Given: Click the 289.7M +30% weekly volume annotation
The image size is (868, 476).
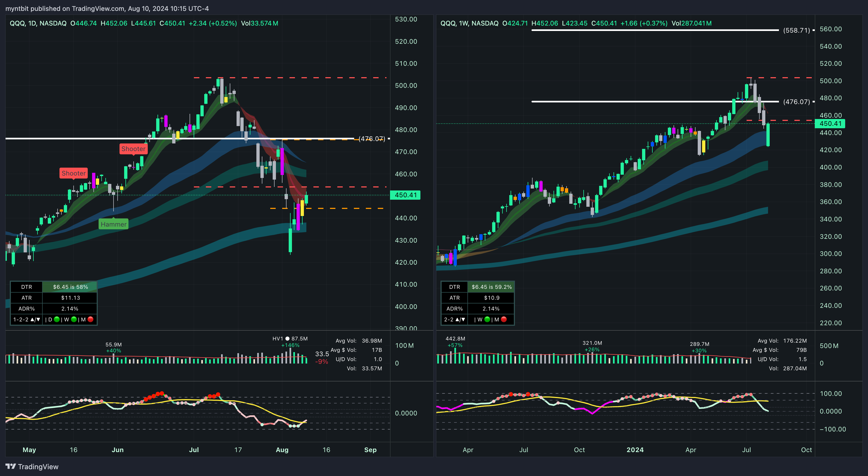Looking at the screenshot, I should point(699,347).
